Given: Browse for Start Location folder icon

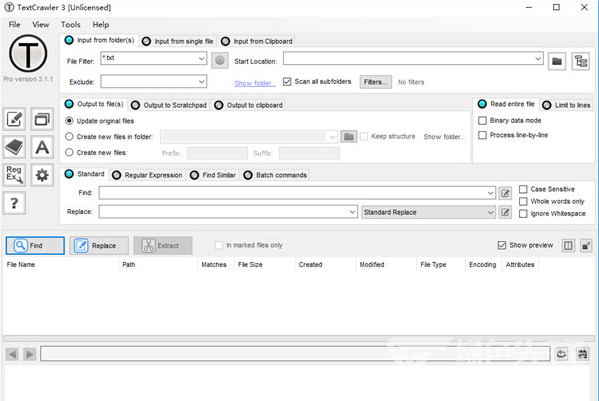Looking at the screenshot, I should click(x=557, y=61).
